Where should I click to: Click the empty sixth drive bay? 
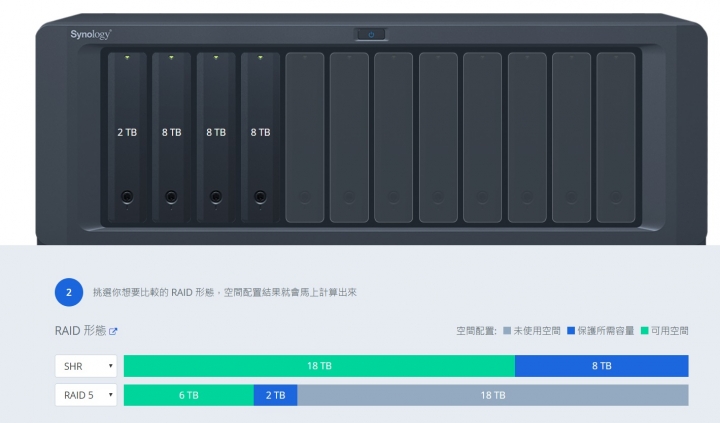[349, 137]
